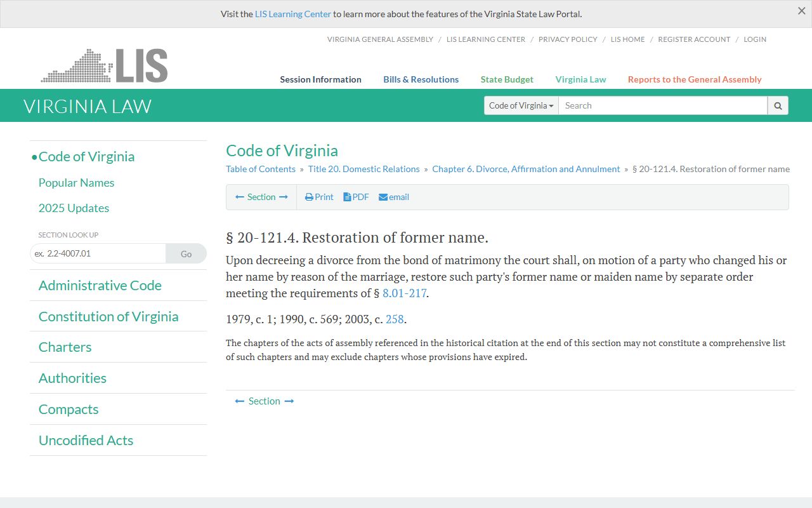This screenshot has width=812, height=508.
Task: Click the LIS logo image
Action: click(105, 65)
